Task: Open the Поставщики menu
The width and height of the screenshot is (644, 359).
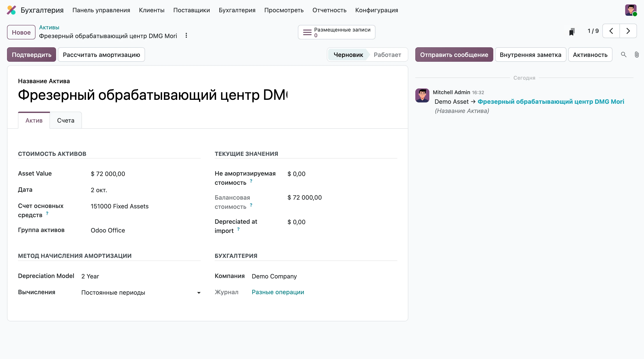Action: 191,10
